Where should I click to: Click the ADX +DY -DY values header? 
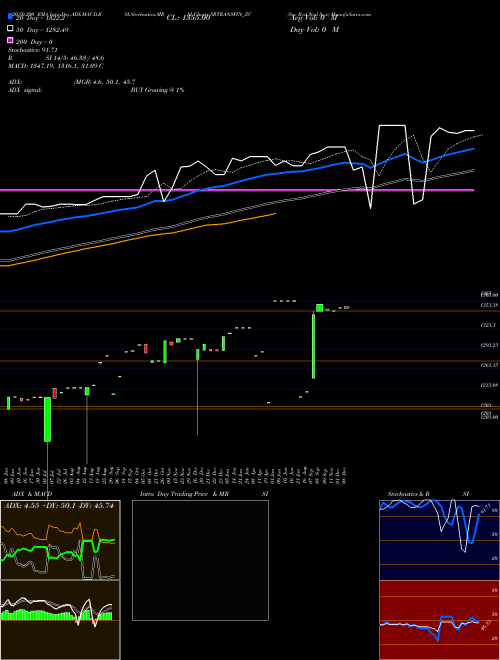coord(59,506)
